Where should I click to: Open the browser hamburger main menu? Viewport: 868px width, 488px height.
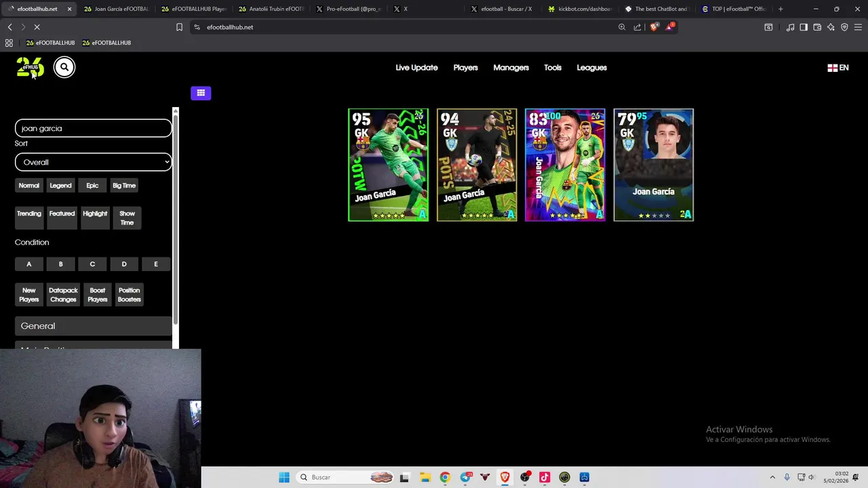[x=859, y=27]
